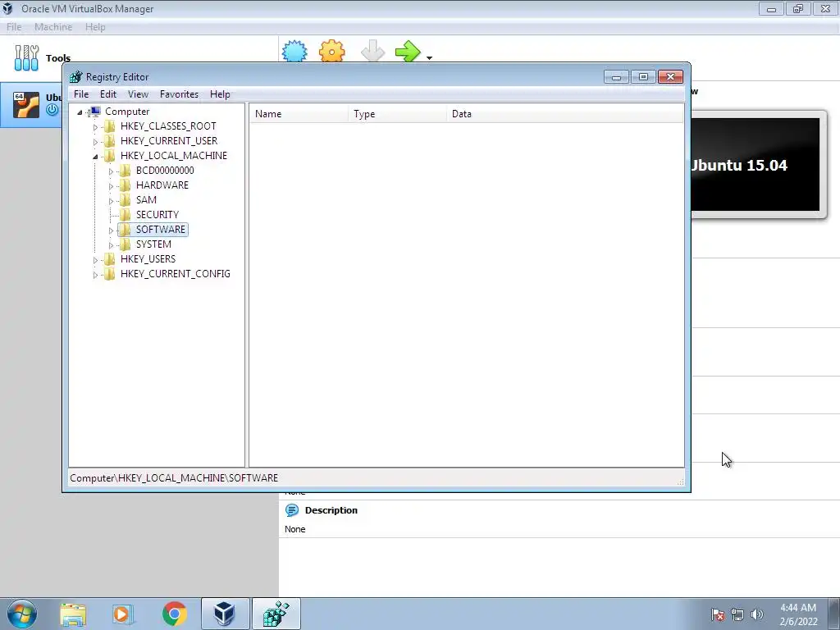The height and width of the screenshot is (630, 840).
Task: Click the Action Center flag tray icon
Action: click(718, 614)
